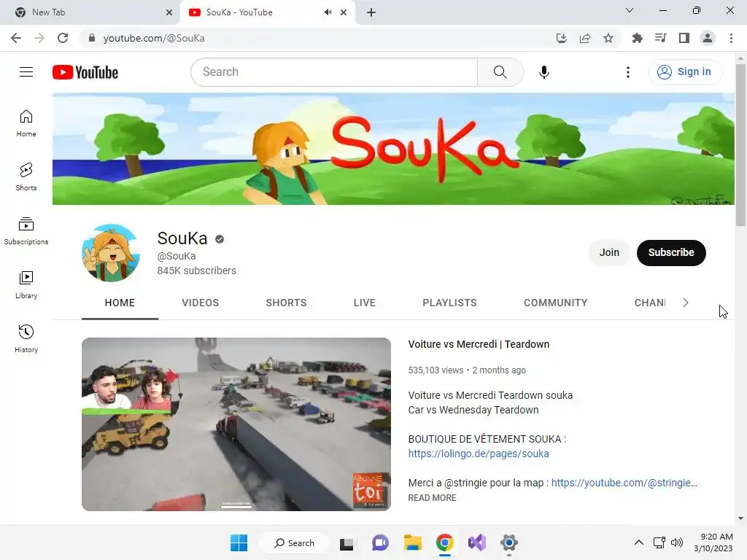747x560 pixels.
Task: Open the Chat icon in taskbar
Action: [379, 542]
